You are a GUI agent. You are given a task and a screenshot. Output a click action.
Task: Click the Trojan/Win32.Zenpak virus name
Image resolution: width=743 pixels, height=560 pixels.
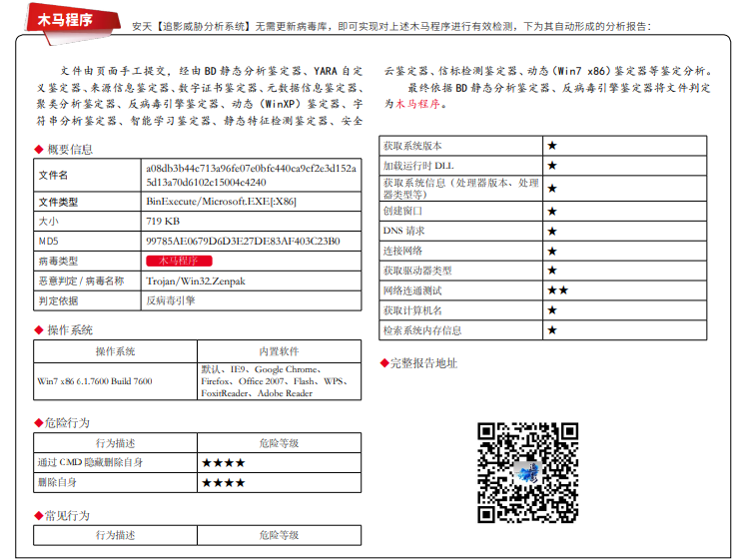(196, 280)
